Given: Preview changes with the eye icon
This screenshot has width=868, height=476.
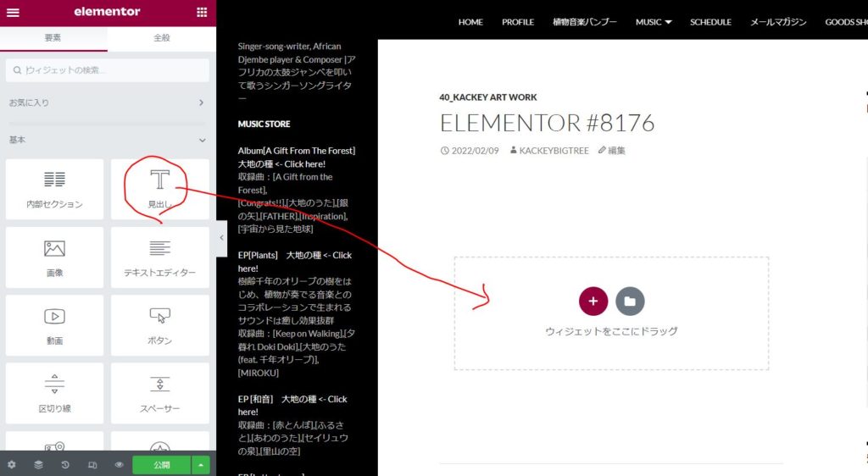Looking at the screenshot, I should (x=119, y=465).
